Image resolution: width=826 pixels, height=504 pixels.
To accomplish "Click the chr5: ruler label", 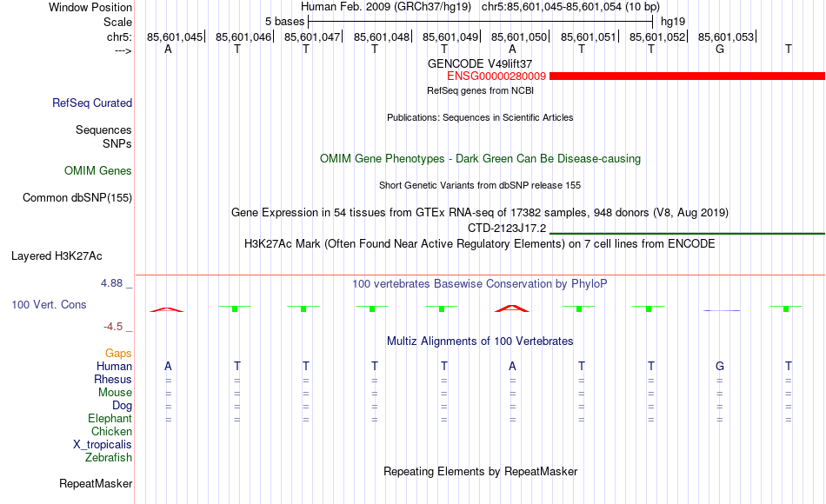I will 119,36.
